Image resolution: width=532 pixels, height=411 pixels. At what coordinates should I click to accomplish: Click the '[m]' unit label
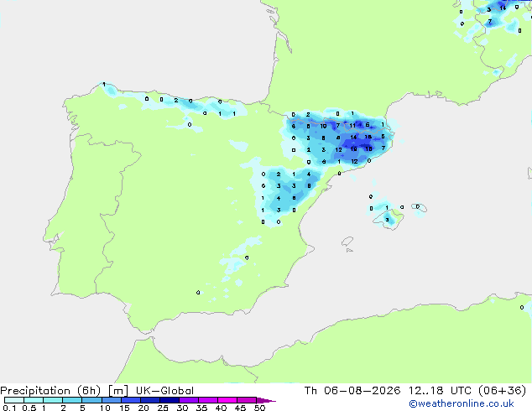[118, 391]
